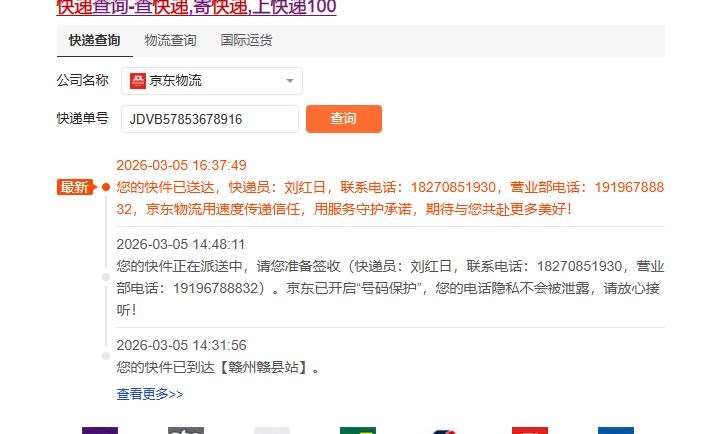Click the timeline dot for 14:31:56 entry
This screenshot has height=434, width=701.
[x=105, y=356]
